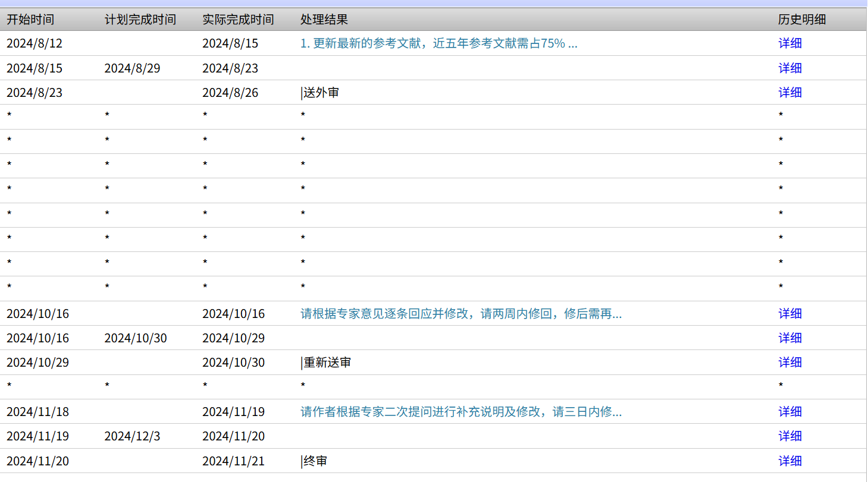Click 详细 for row starting 2024/11/18
The image size is (868, 482).
tap(789, 412)
